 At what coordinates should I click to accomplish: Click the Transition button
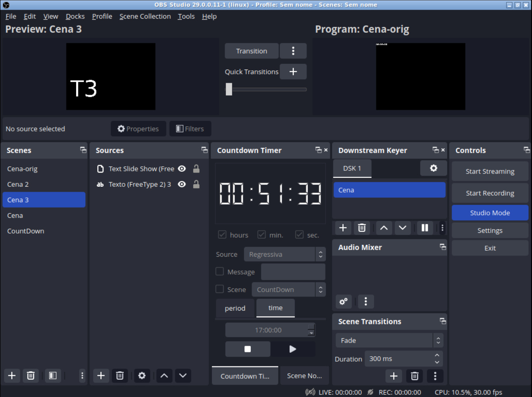(x=252, y=51)
